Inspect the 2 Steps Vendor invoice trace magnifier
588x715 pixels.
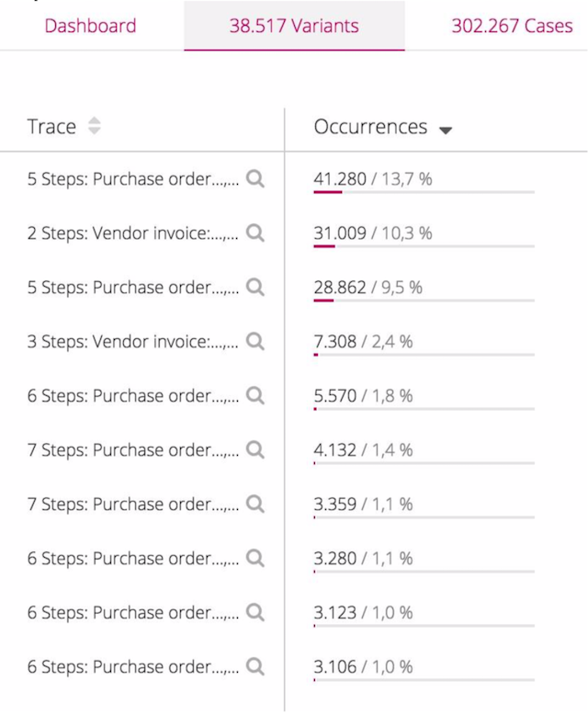click(255, 233)
